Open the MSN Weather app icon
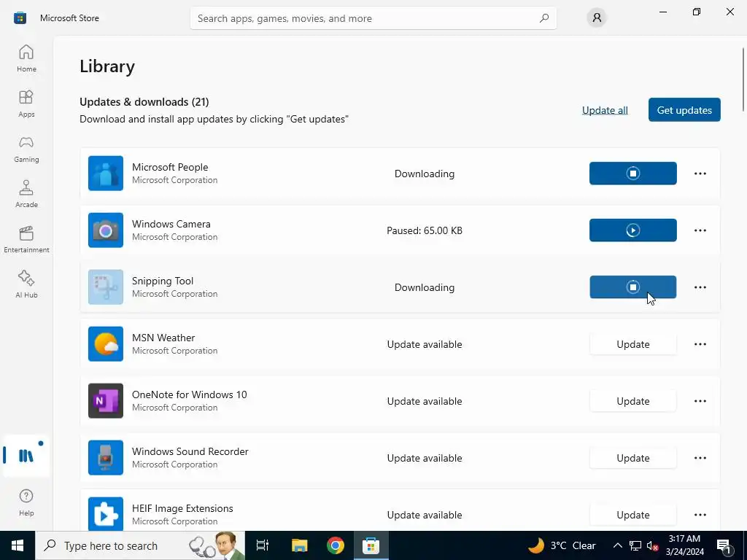 coord(106,344)
